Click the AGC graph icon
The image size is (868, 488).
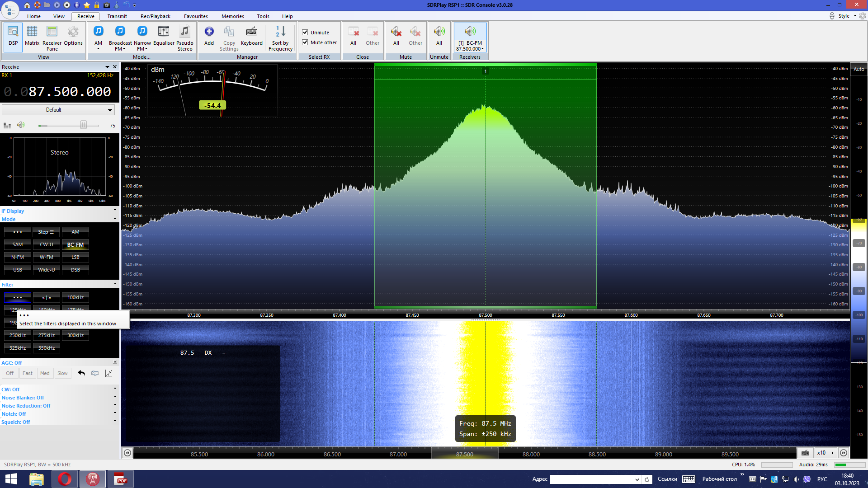tap(108, 373)
